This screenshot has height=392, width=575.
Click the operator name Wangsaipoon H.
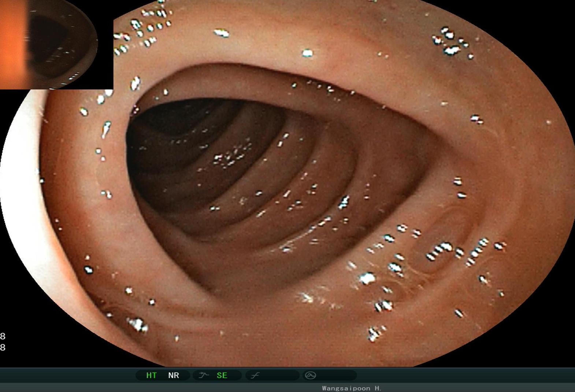pyautogui.click(x=352, y=388)
